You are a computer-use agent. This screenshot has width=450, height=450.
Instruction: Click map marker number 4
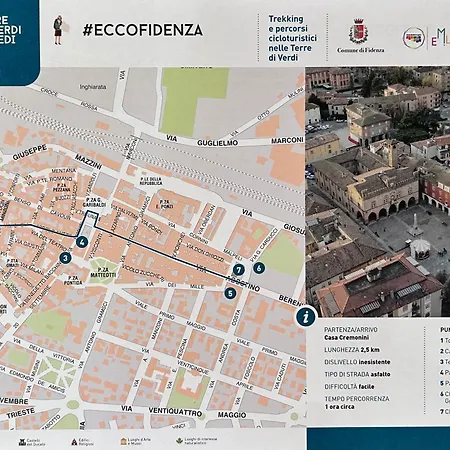[x=82, y=242]
